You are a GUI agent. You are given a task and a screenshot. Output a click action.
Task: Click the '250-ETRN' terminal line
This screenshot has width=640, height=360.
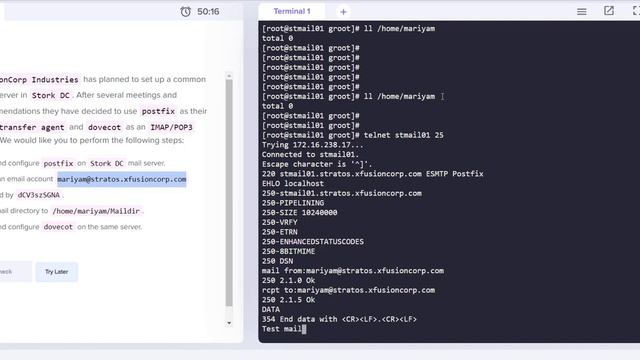280,232
